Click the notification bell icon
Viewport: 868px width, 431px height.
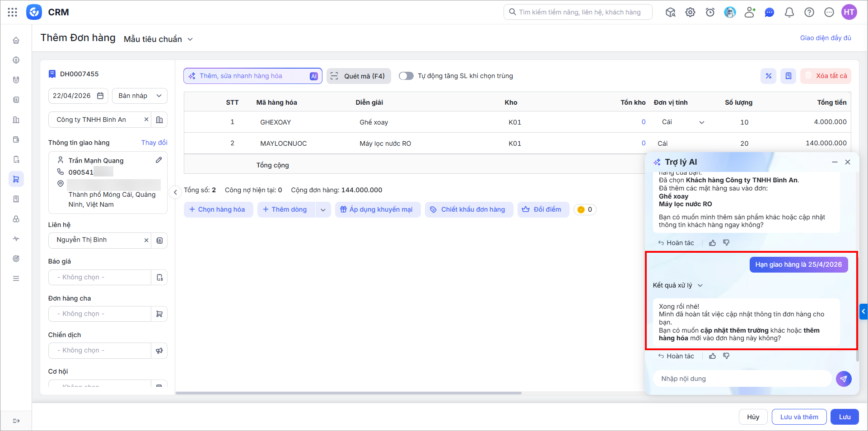click(x=789, y=12)
